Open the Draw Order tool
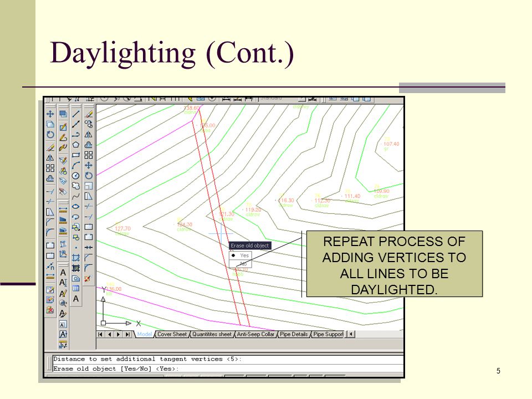Screen dimensions: 532x399 click(x=63, y=114)
